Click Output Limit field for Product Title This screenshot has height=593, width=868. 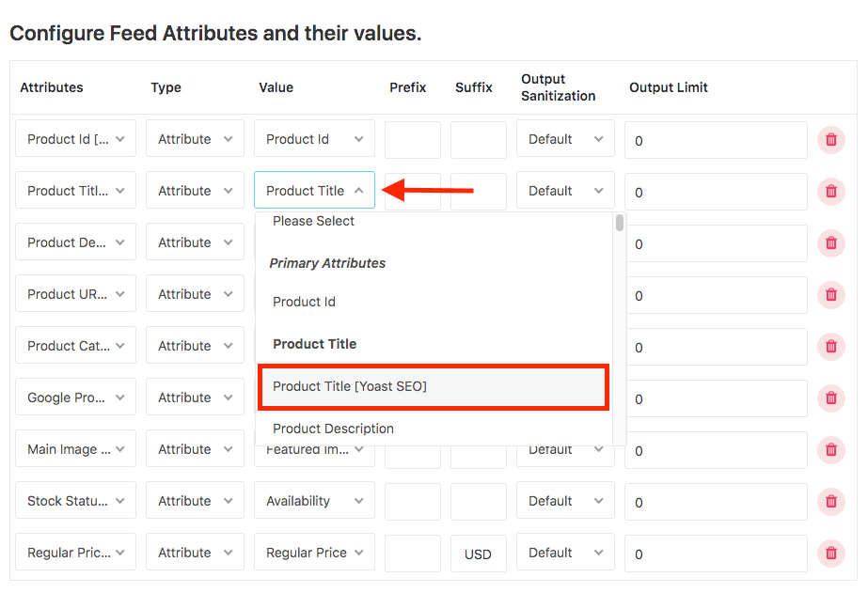[716, 192]
